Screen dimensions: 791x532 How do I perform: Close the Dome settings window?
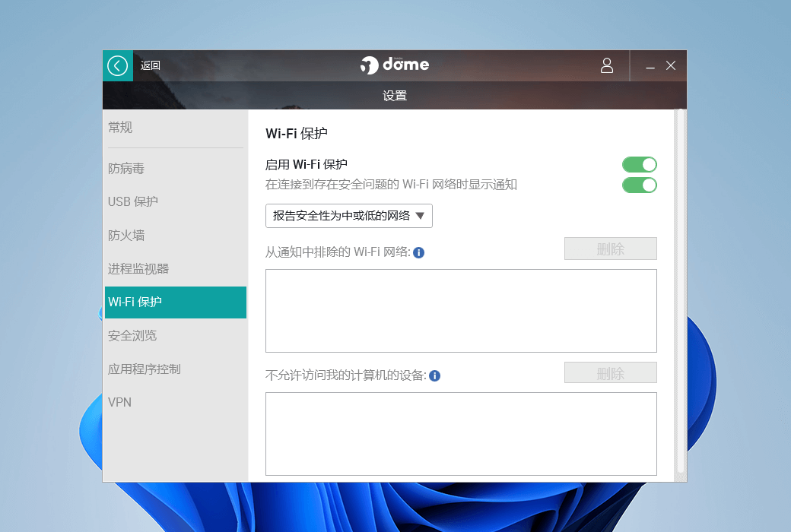tap(671, 66)
